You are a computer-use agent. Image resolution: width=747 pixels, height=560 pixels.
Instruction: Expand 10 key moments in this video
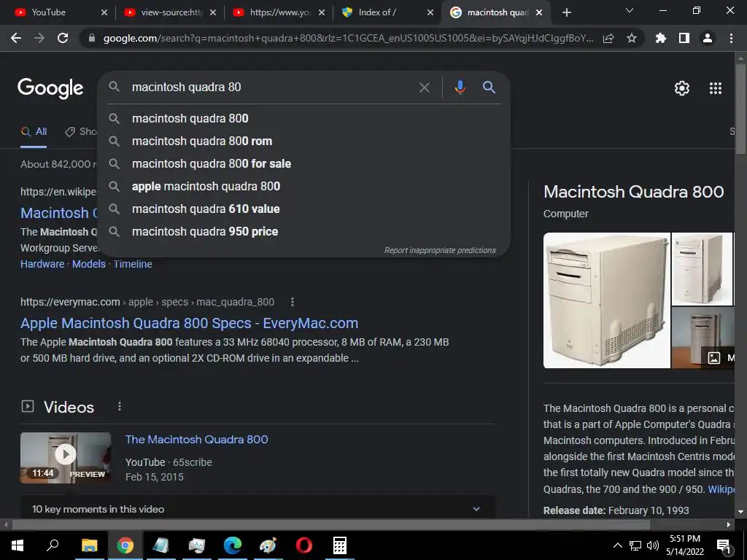tap(258, 508)
